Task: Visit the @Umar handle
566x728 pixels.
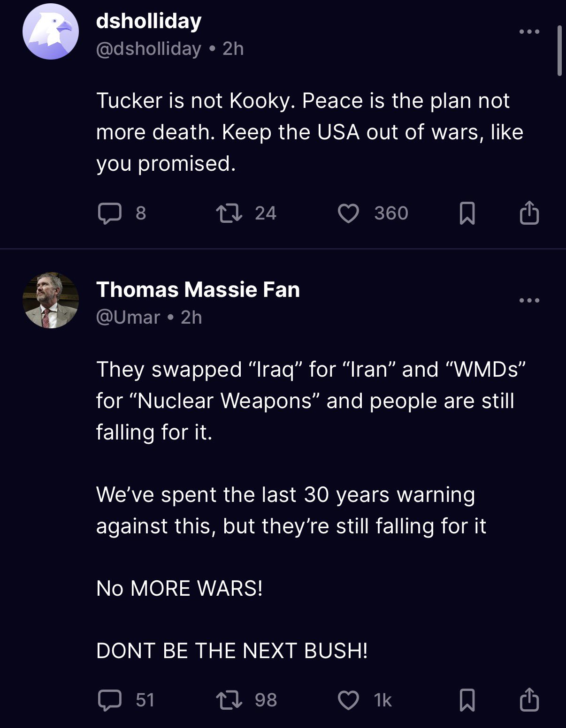Action: 128,318
